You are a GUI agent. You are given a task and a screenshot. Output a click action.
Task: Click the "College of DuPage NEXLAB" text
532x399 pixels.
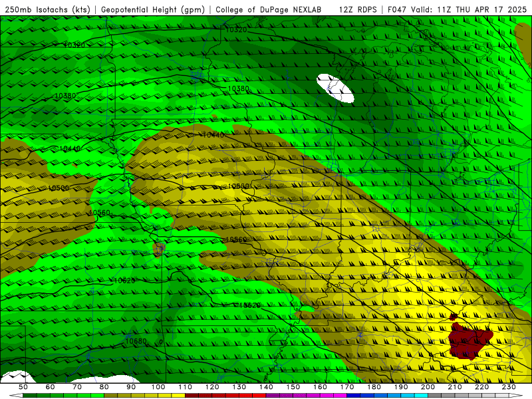269,9
